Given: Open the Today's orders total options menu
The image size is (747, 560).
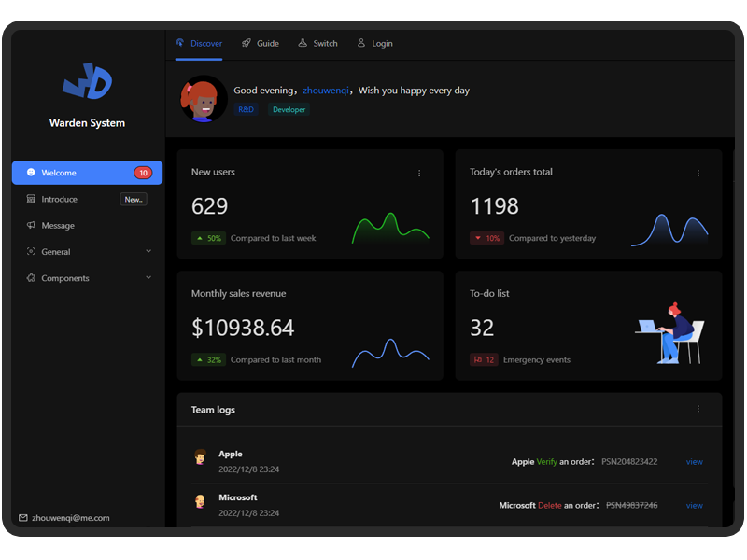Looking at the screenshot, I should click(x=698, y=173).
